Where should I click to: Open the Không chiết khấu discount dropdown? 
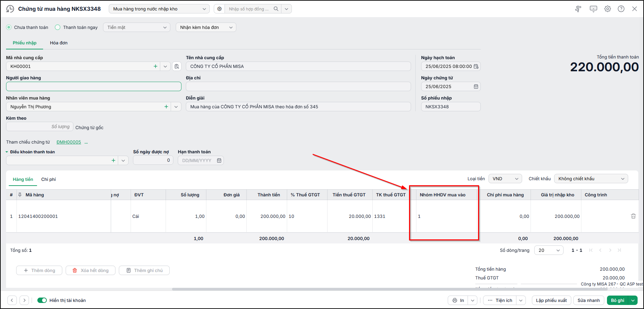(591, 179)
